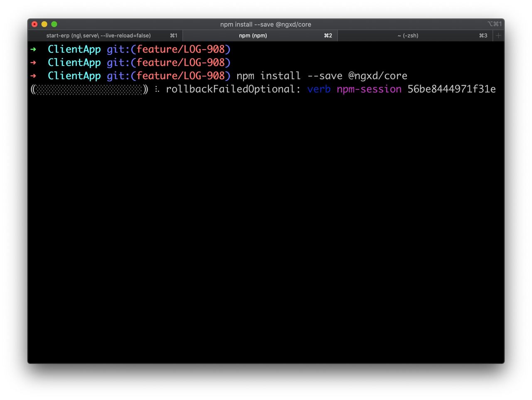
Task: Click the session hash 56be8444971f31e
Action: pos(451,89)
